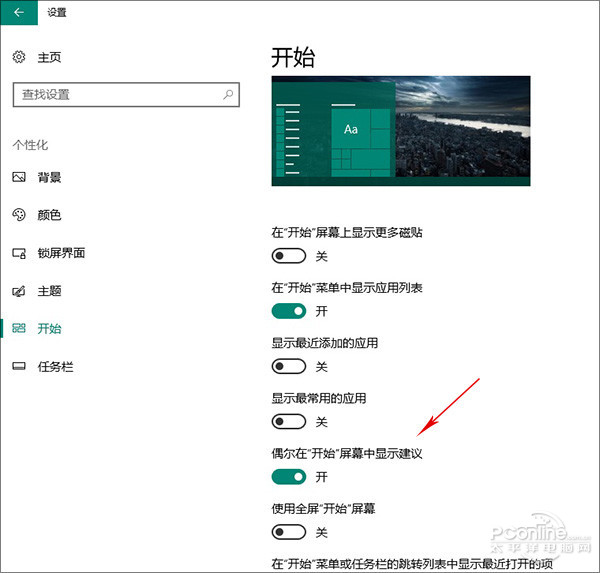Disable 偶尔在"开始"屏幕中显示建议 switch
Screen dimensions: 600x573
pyautogui.click(x=289, y=477)
